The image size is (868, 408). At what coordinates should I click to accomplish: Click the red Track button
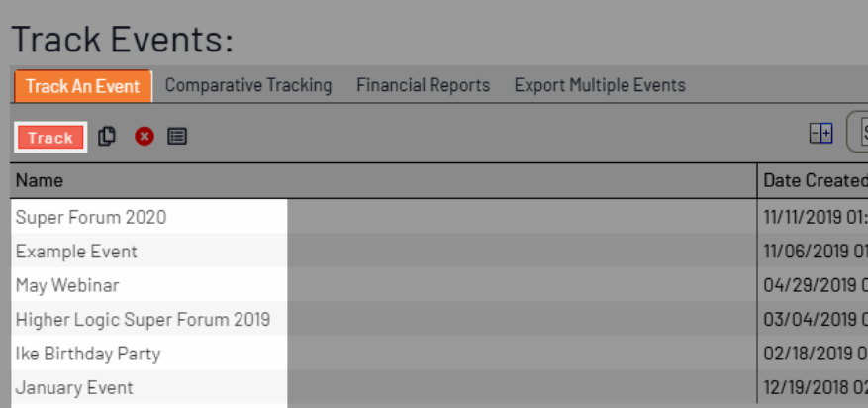click(50, 138)
